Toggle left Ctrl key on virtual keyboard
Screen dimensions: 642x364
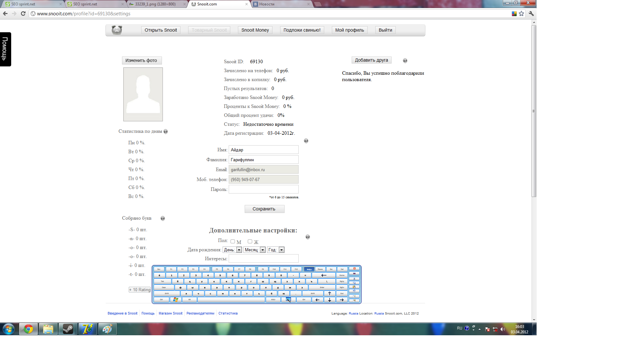coord(161,300)
